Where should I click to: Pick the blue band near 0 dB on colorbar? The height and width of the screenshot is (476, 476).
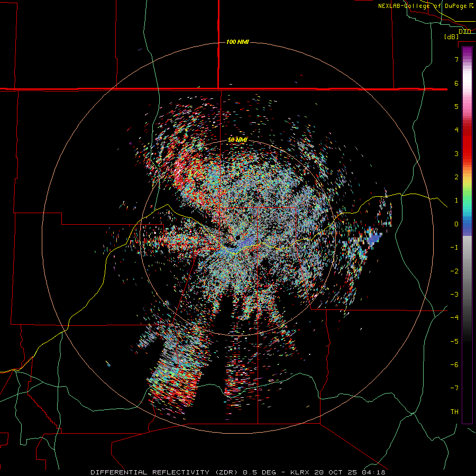click(467, 226)
